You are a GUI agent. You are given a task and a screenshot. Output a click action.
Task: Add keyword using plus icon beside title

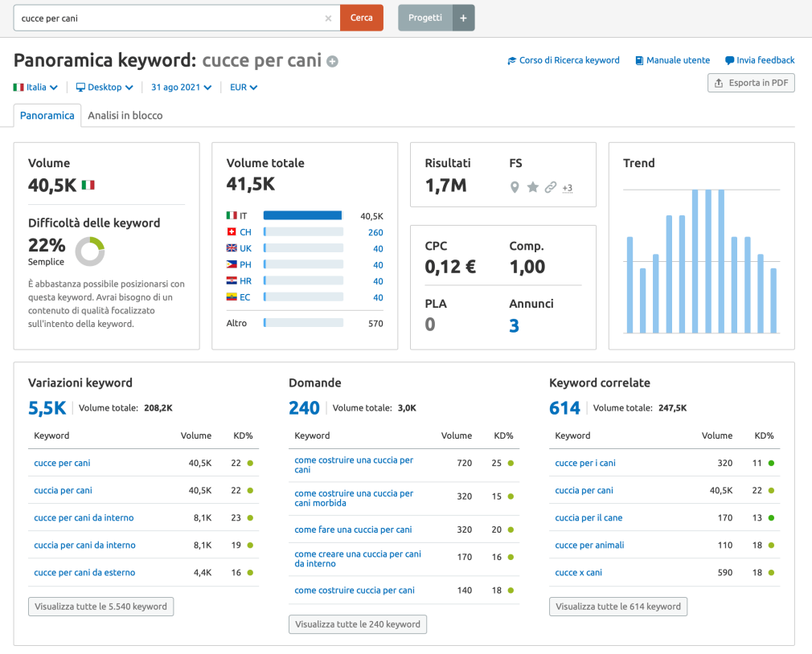point(333,62)
